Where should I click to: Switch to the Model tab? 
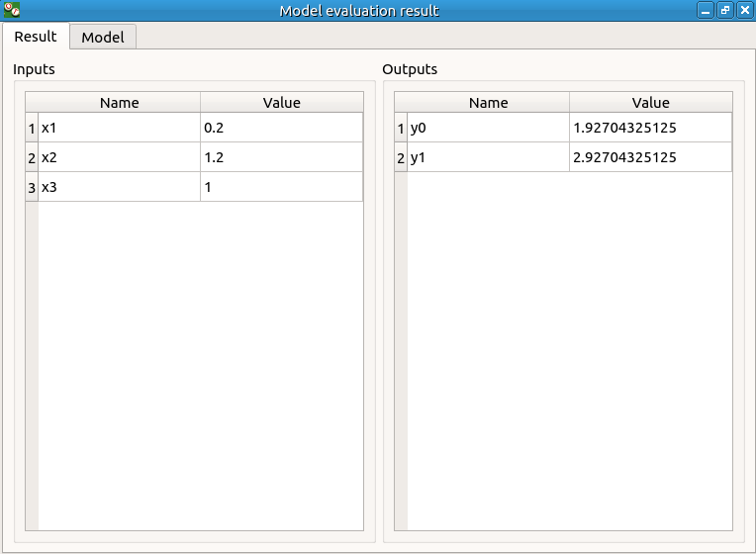tap(103, 38)
